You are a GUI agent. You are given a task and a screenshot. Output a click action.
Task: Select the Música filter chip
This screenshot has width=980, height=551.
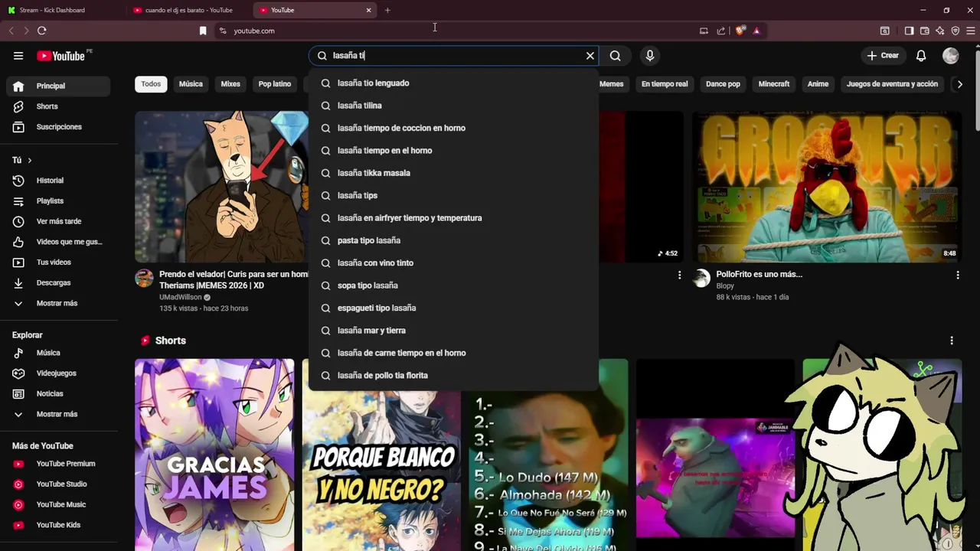pos(191,84)
